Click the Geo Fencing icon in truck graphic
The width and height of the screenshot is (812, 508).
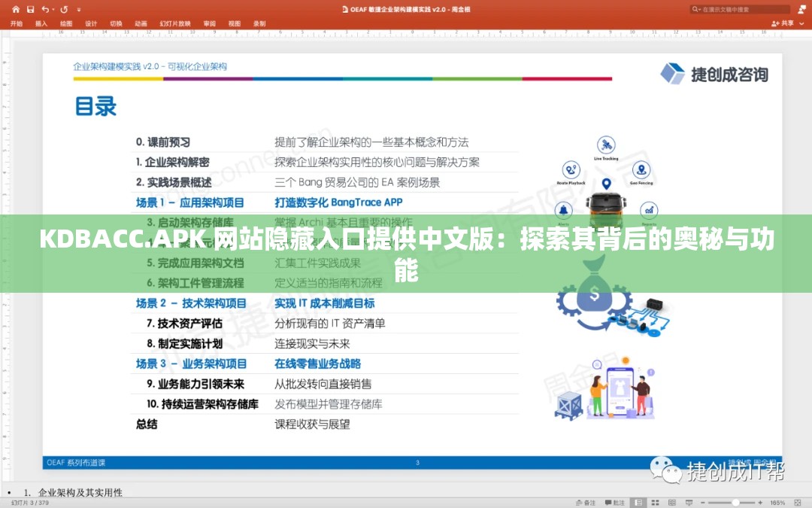click(x=641, y=169)
